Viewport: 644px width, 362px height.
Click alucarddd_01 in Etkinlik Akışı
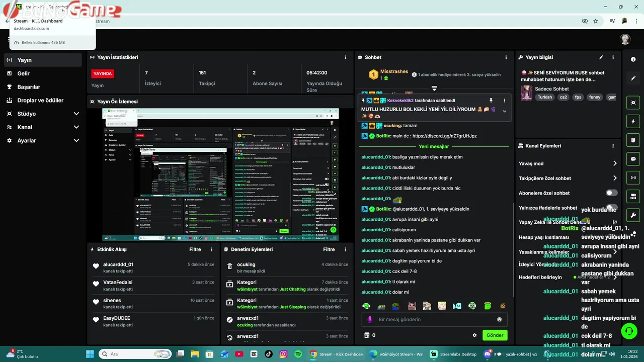pos(118,264)
